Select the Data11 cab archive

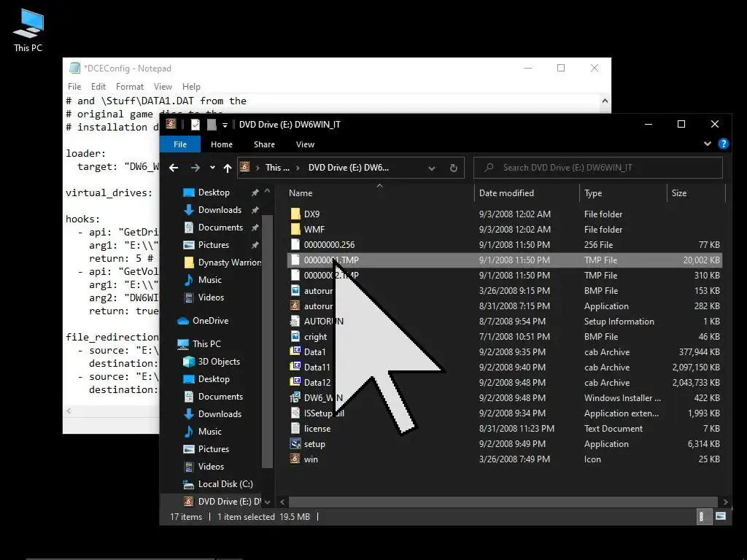click(x=317, y=367)
